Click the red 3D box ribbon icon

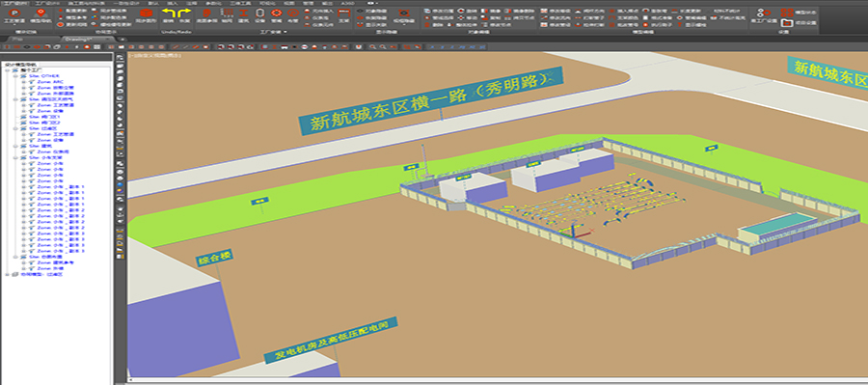pos(146,13)
